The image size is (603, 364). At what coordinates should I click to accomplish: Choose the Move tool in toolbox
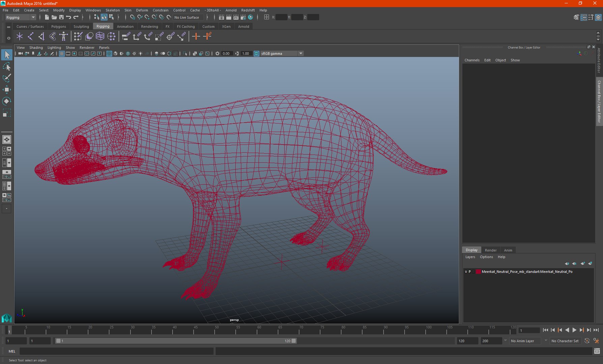tap(7, 90)
